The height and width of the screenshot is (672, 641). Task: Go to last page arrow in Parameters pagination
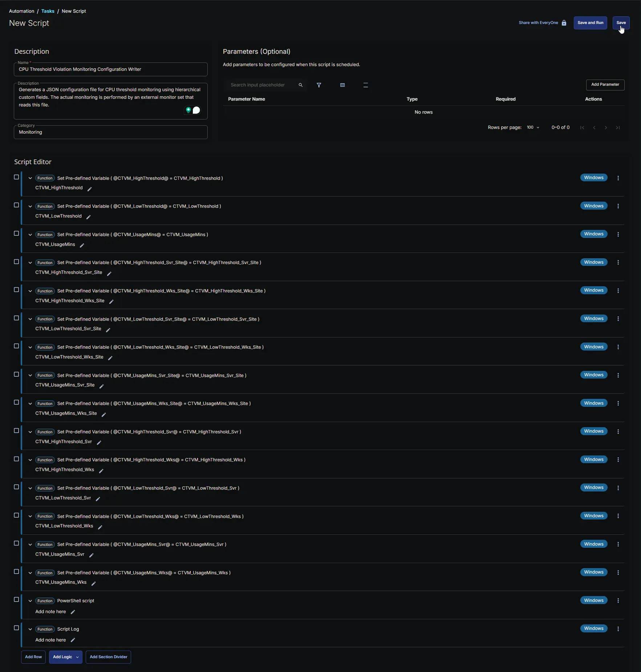pyautogui.click(x=618, y=127)
